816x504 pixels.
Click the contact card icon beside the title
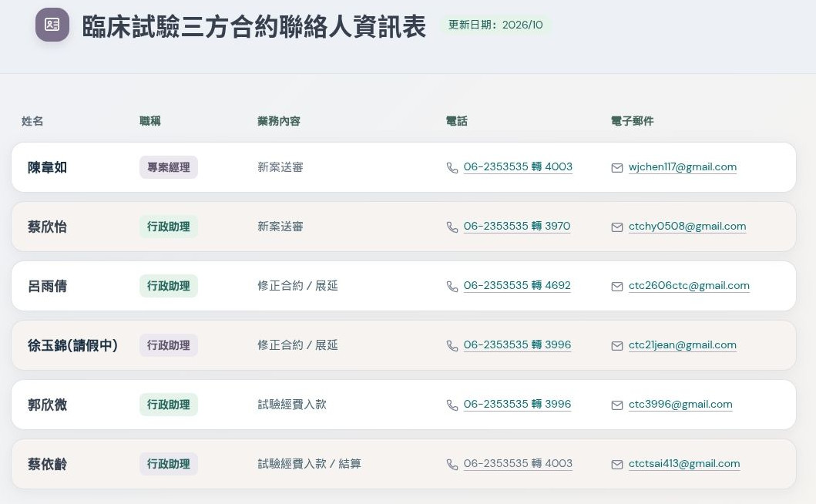click(52, 25)
